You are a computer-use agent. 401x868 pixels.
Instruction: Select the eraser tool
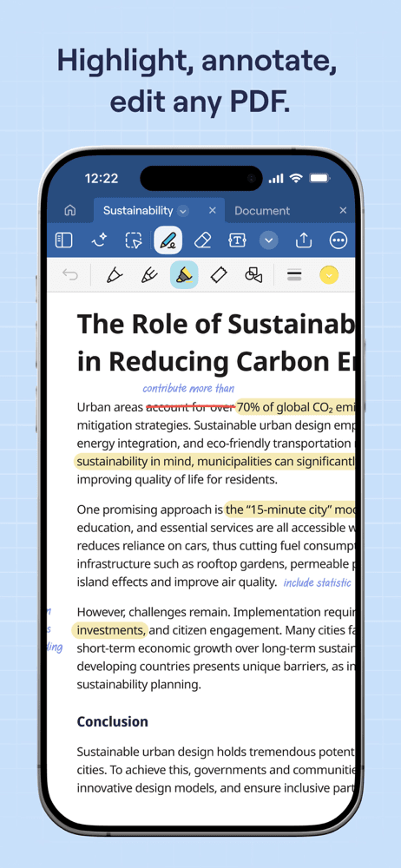pyautogui.click(x=203, y=240)
